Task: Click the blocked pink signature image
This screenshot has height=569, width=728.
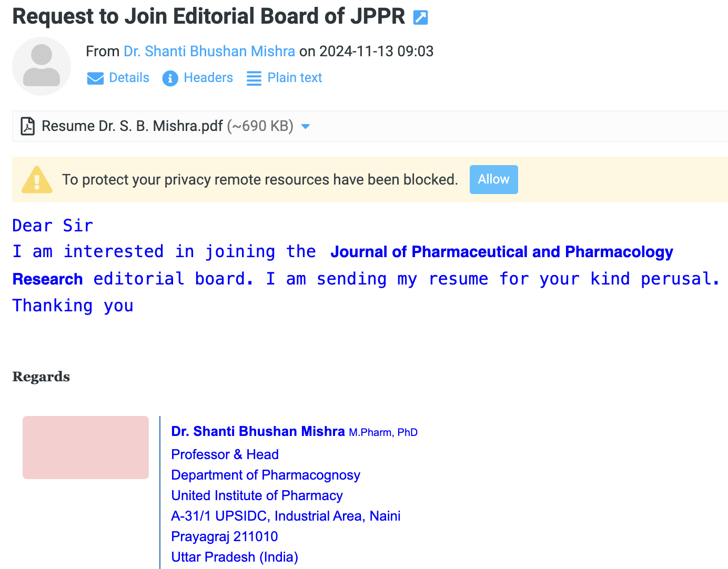Action: [x=86, y=448]
